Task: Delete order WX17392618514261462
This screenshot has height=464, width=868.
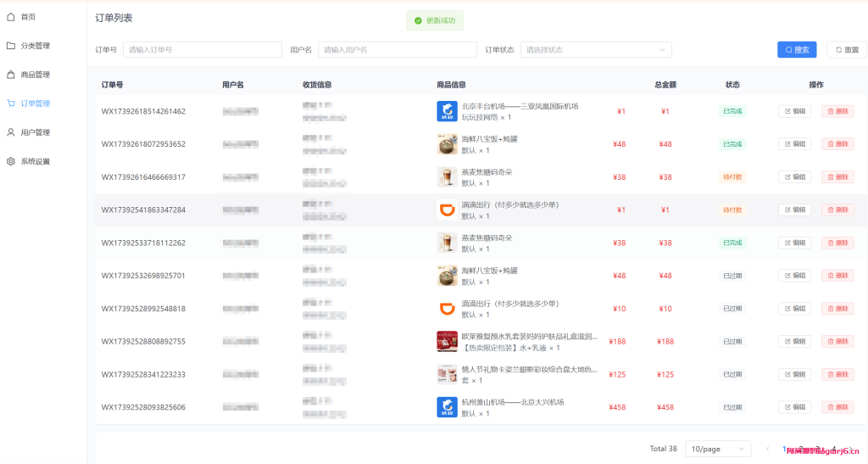Action: 837,111
